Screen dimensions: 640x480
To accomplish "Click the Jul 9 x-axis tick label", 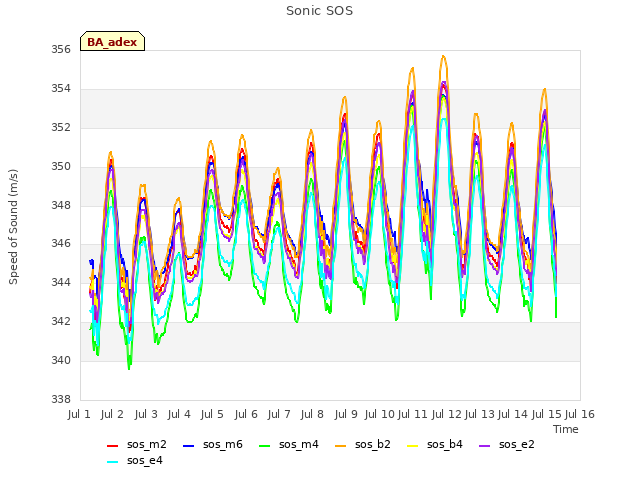I will (346, 414).
